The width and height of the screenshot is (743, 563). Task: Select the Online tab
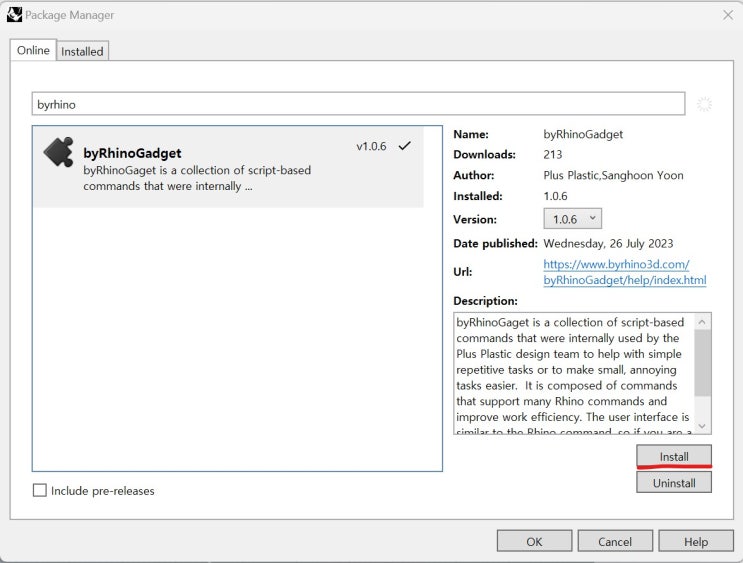pyautogui.click(x=33, y=50)
